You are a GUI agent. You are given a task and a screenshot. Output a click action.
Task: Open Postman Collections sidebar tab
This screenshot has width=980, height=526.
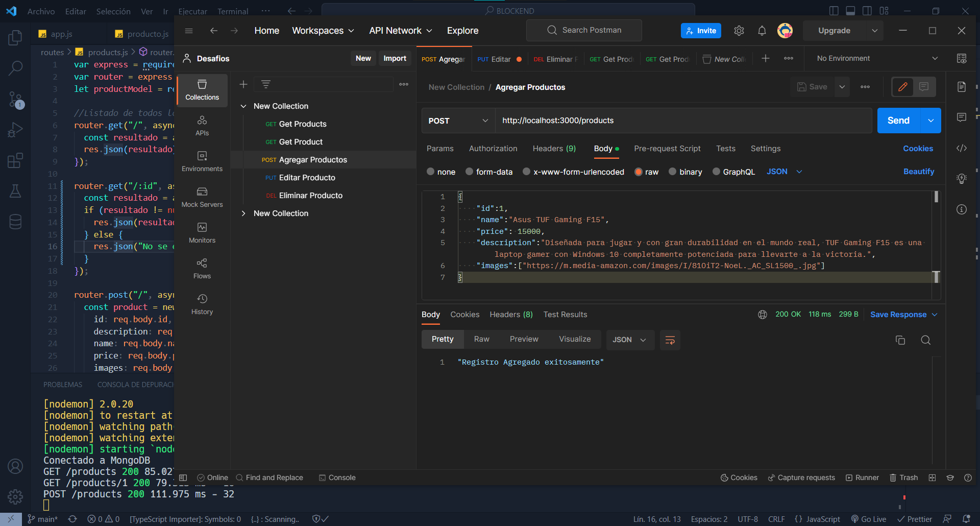click(202, 90)
